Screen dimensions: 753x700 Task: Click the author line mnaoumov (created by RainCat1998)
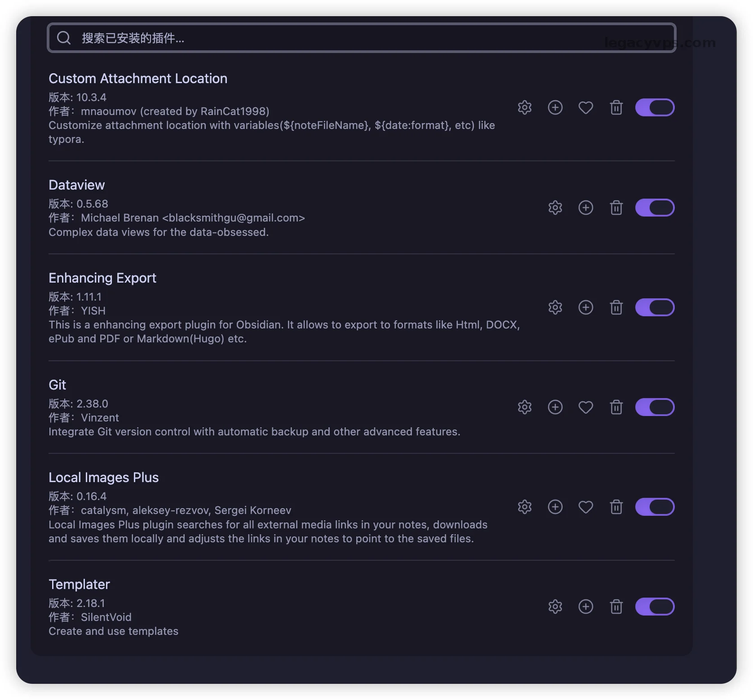coord(159,111)
